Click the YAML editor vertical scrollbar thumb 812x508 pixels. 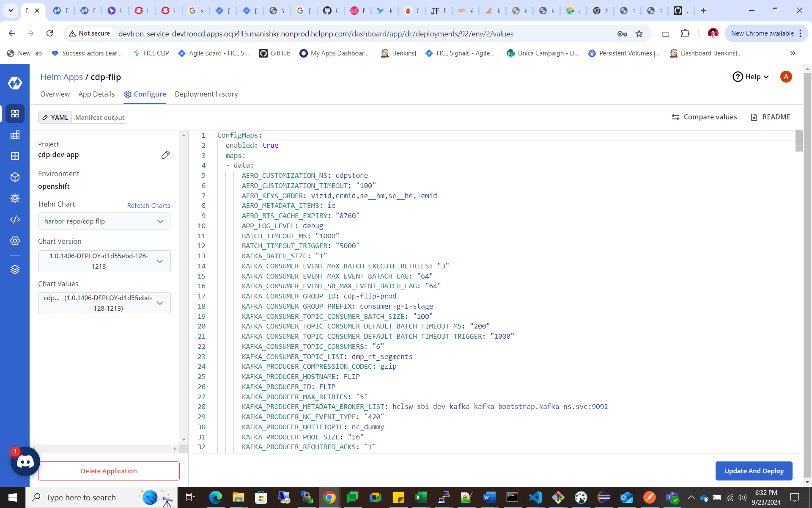[x=799, y=141]
